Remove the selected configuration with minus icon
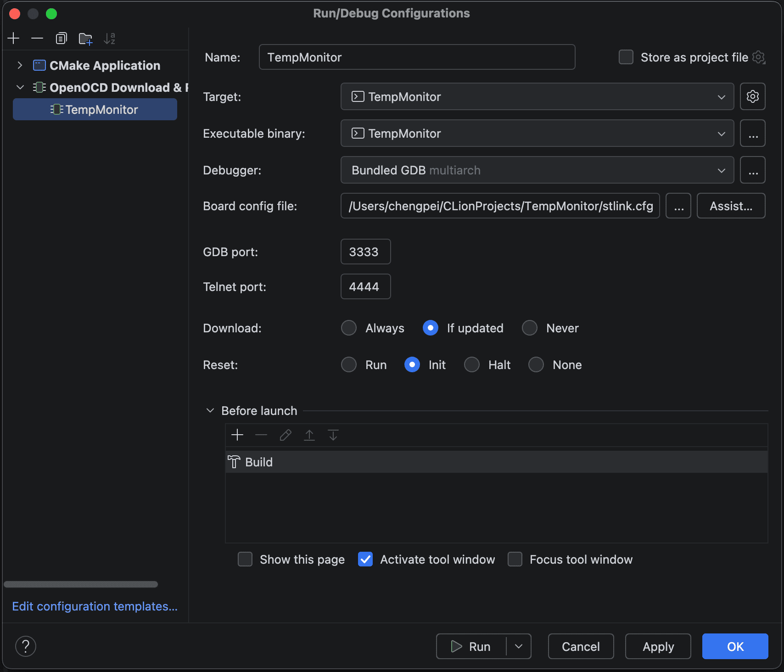The image size is (784, 672). coord(37,39)
